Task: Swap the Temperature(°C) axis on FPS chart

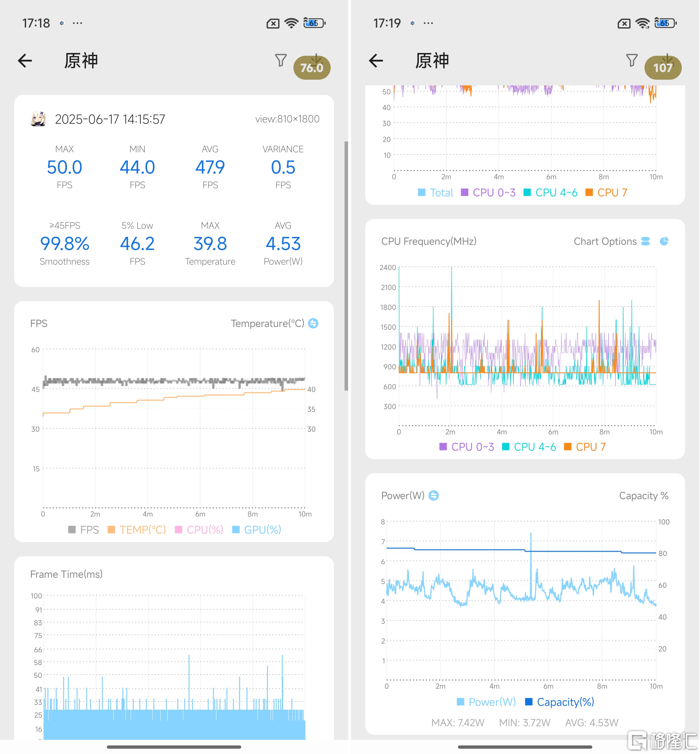Action: 313,323
